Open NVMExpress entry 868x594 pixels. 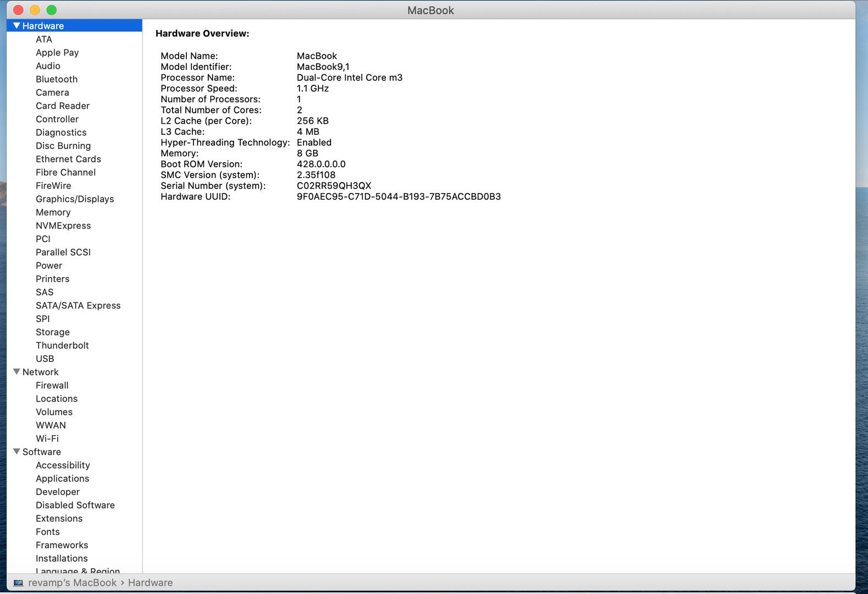63,226
